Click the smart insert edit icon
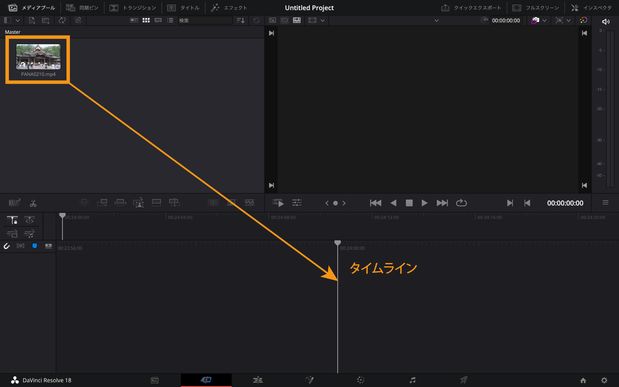This screenshot has width=619, height=387. pos(84,203)
